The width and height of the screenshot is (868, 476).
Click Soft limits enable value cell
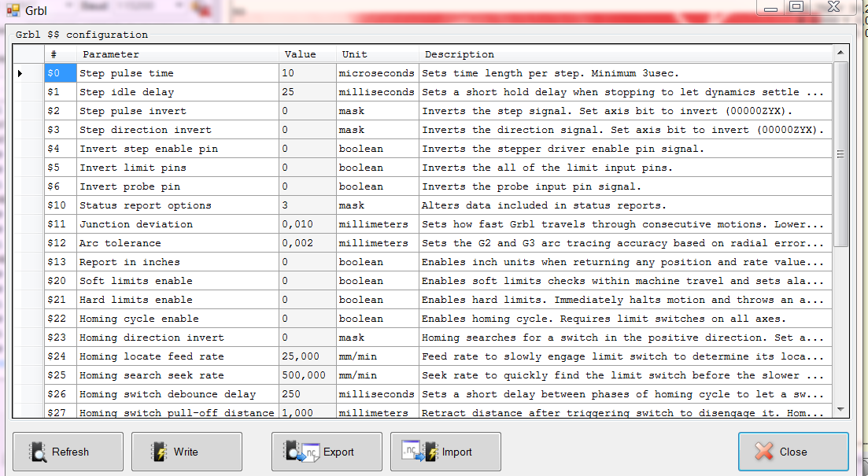(x=308, y=281)
